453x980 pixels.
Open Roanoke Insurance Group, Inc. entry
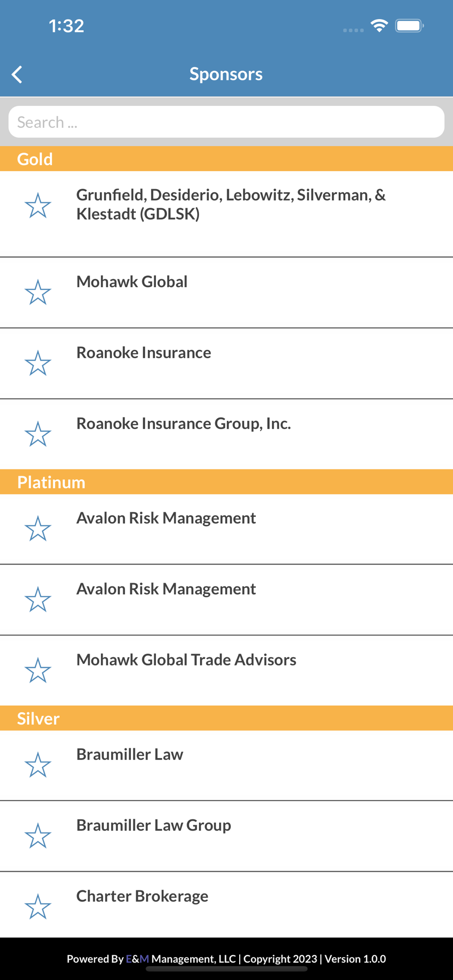pos(226,434)
